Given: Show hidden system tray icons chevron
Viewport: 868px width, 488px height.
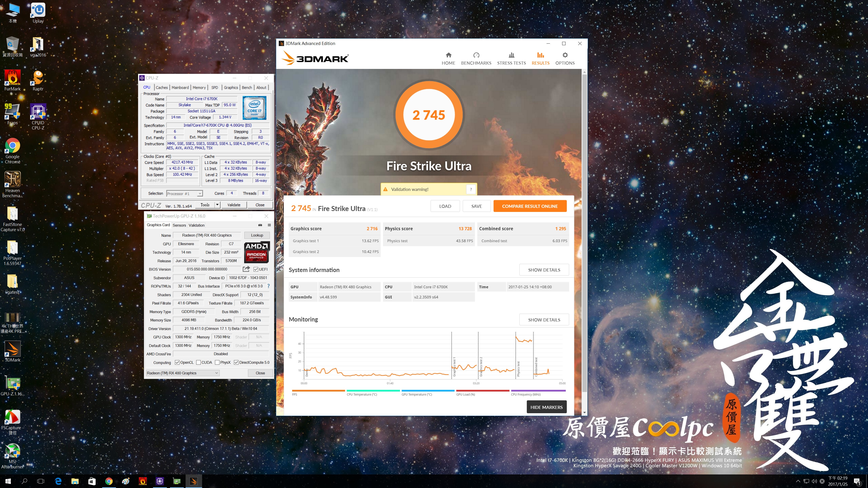Looking at the screenshot, I should [x=798, y=481].
